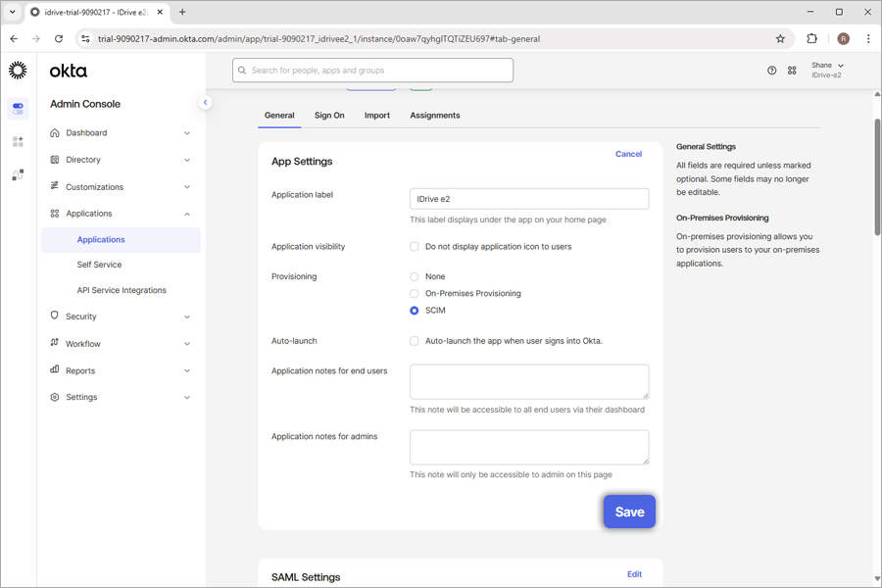Viewport: 882px width, 588px height.
Task: Click the help question mark icon
Action: [771, 71]
